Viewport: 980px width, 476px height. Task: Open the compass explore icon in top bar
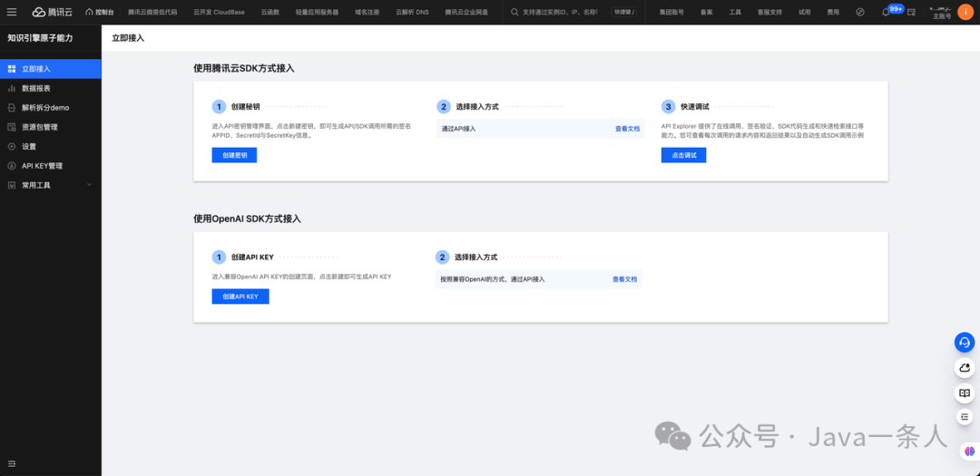(x=860, y=12)
